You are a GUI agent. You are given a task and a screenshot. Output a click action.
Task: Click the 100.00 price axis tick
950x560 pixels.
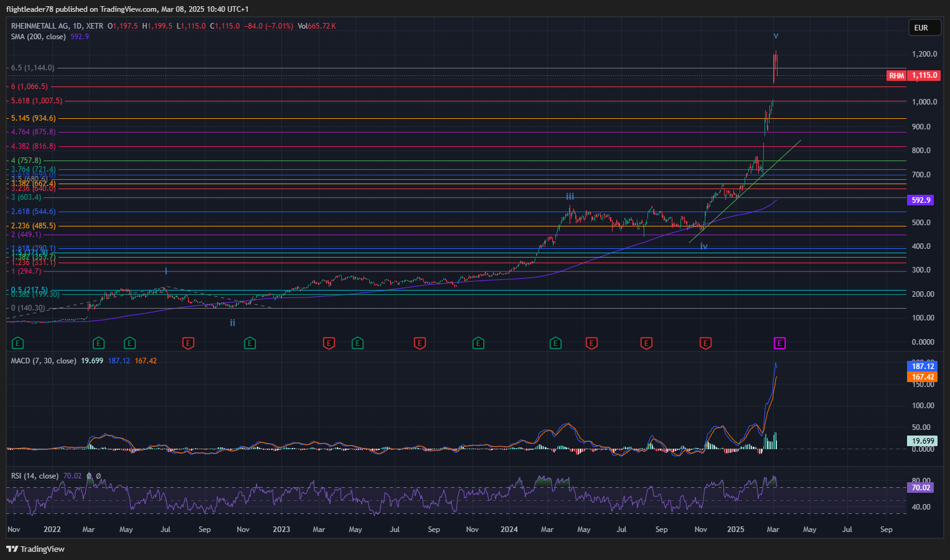(923, 318)
